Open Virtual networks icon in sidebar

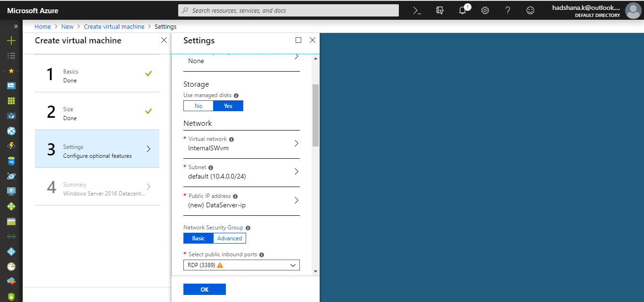[11, 237]
